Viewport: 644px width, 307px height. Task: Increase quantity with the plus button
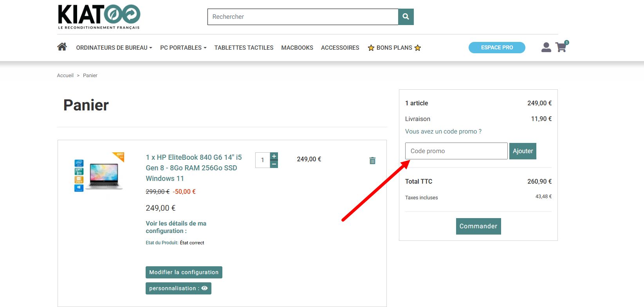click(274, 156)
